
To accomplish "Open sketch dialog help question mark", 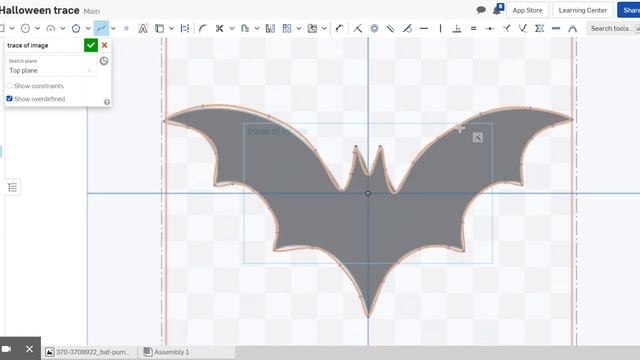I will (107, 102).
